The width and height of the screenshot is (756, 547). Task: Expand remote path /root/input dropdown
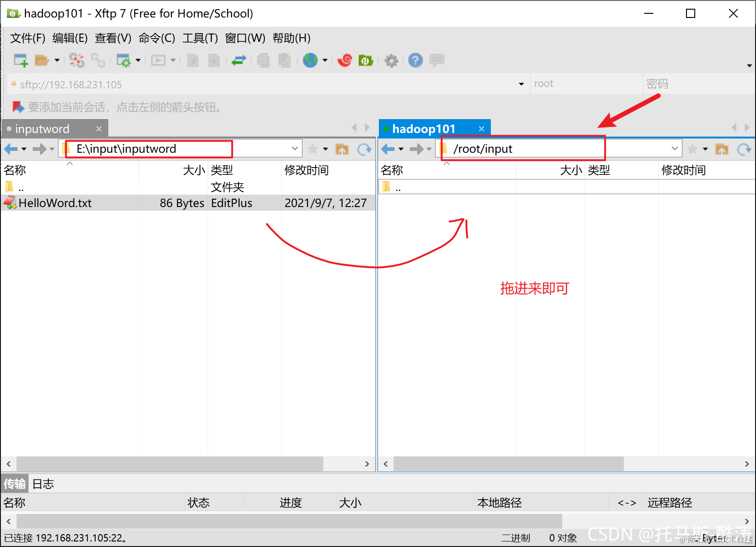point(675,149)
